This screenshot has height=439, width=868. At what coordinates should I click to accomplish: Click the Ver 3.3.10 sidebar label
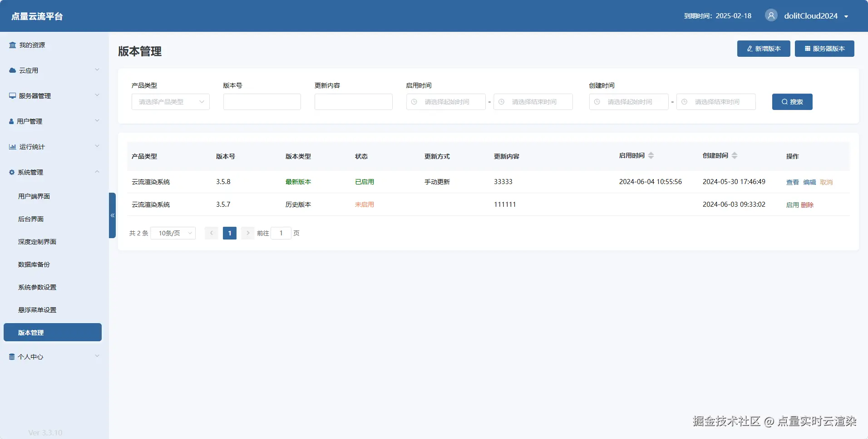45,433
